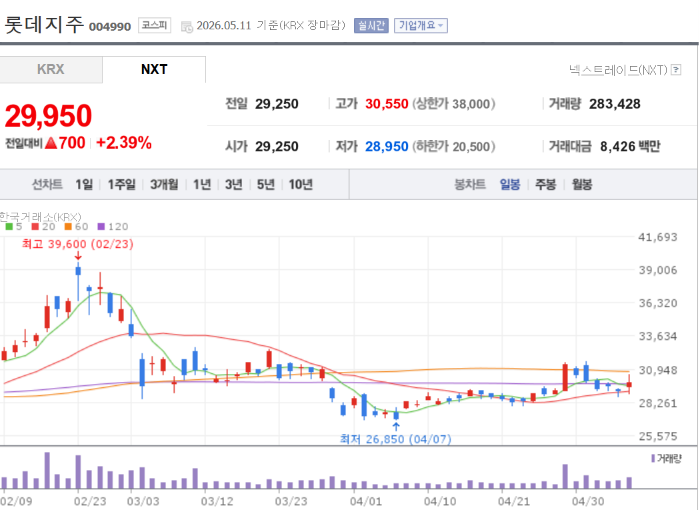Screen dimensions: 699x511
Task: Select the 10년 line chart period
Action: pos(300,184)
